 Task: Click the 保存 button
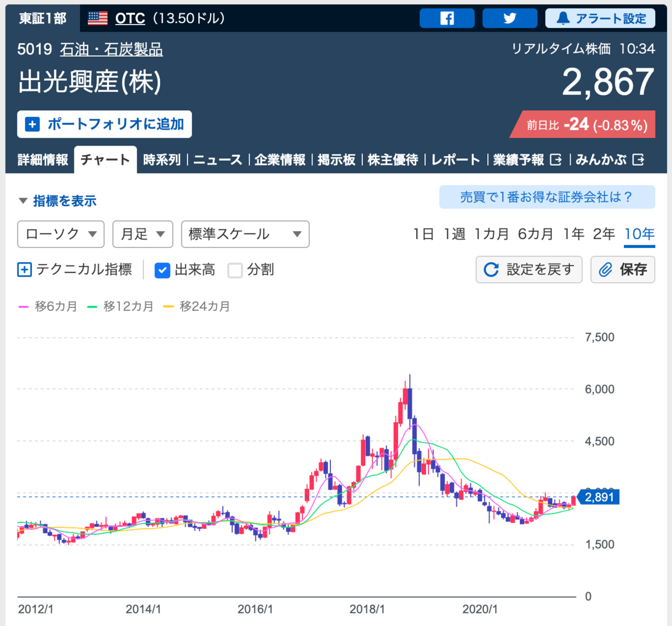coord(623,270)
